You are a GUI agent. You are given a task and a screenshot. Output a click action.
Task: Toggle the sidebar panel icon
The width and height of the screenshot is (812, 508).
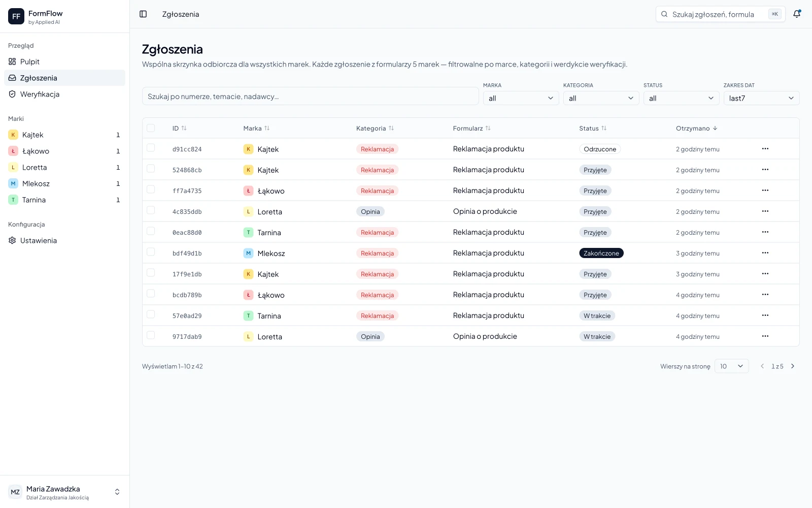point(143,14)
